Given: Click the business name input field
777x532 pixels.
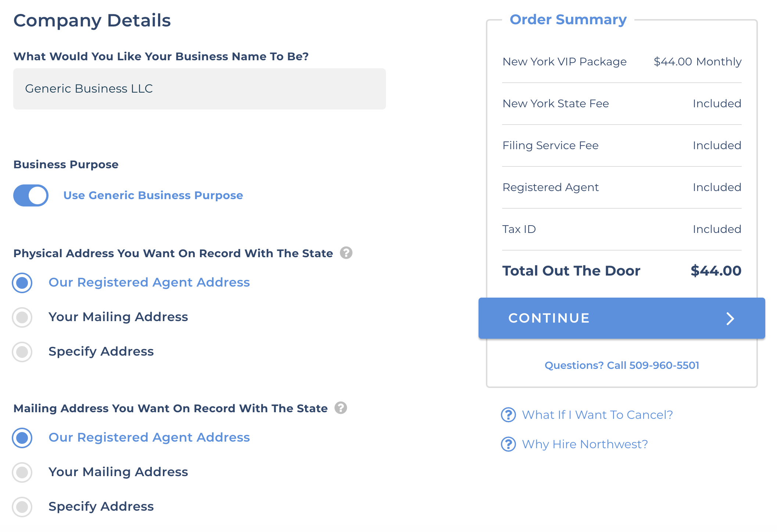Looking at the screenshot, I should (199, 89).
